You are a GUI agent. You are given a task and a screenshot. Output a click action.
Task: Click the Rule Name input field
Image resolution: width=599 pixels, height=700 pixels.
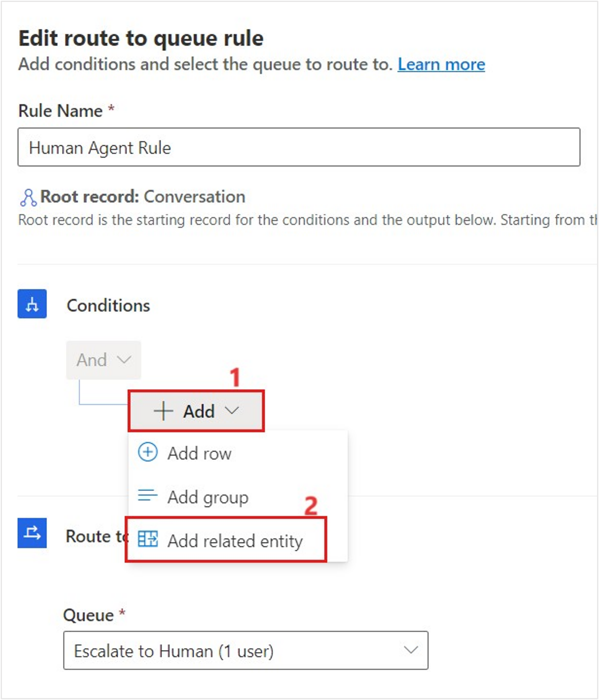[299, 147]
